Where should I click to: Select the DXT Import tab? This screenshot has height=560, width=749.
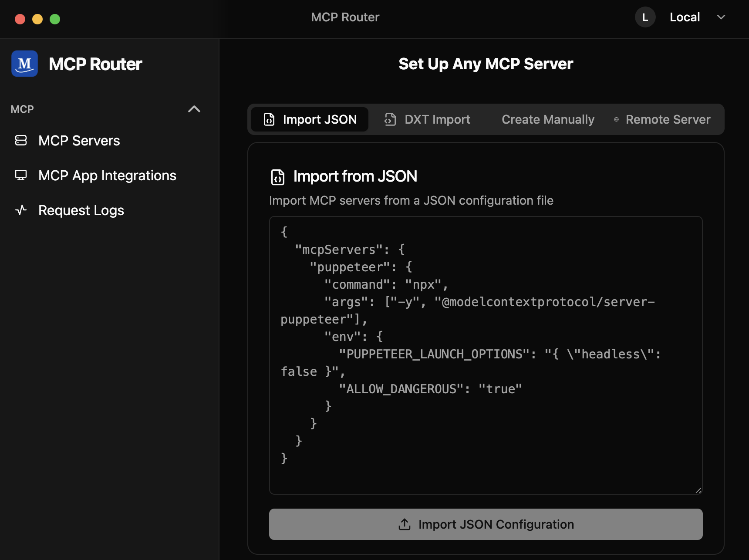point(437,119)
